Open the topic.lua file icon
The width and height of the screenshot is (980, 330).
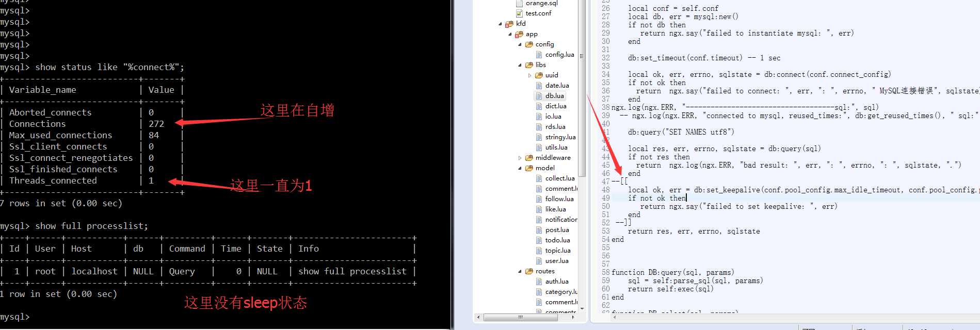539,251
